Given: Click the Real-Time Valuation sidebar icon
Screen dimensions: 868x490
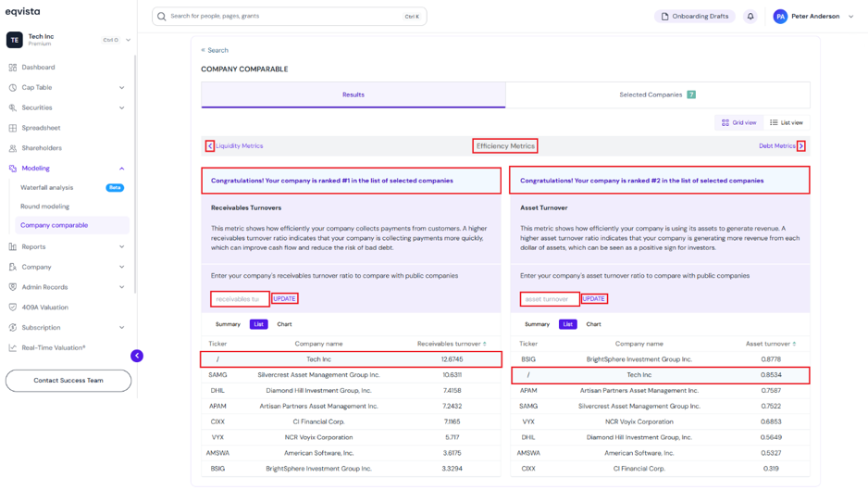Looking at the screenshot, I should click(x=13, y=347).
